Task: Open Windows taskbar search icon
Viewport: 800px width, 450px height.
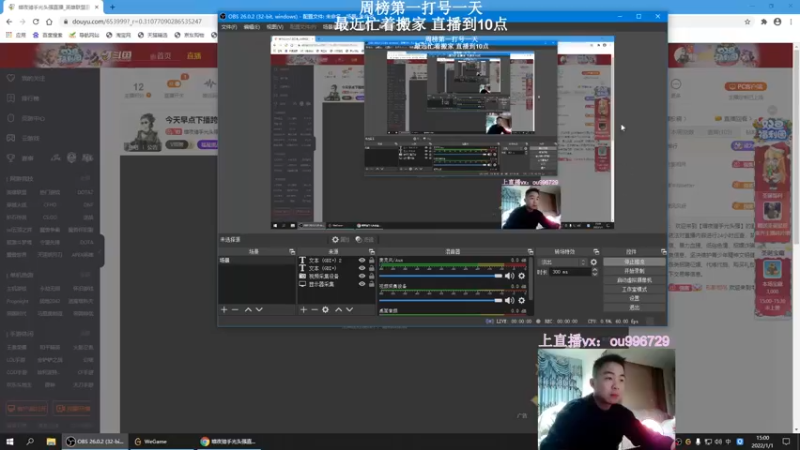Action: [30, 441]
